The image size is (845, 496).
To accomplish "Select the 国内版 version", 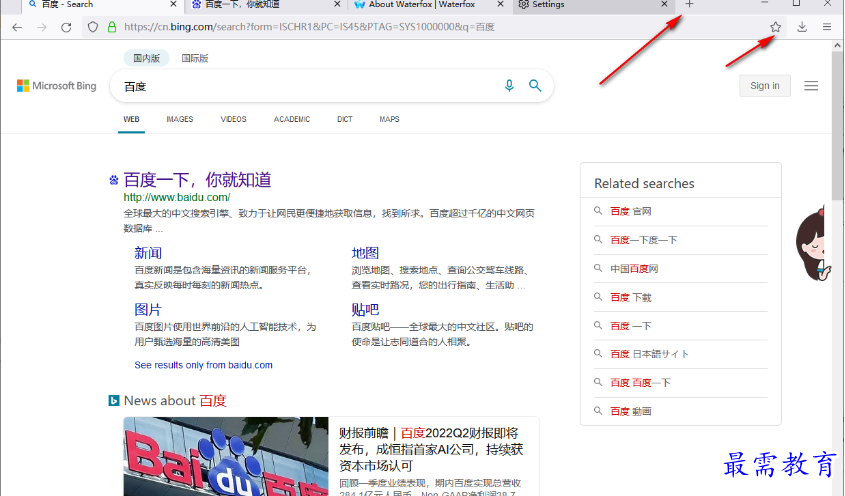I will (146, 58).
